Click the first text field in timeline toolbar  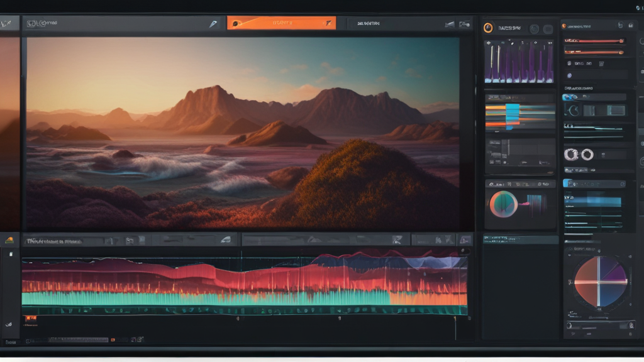click(64, 241)
